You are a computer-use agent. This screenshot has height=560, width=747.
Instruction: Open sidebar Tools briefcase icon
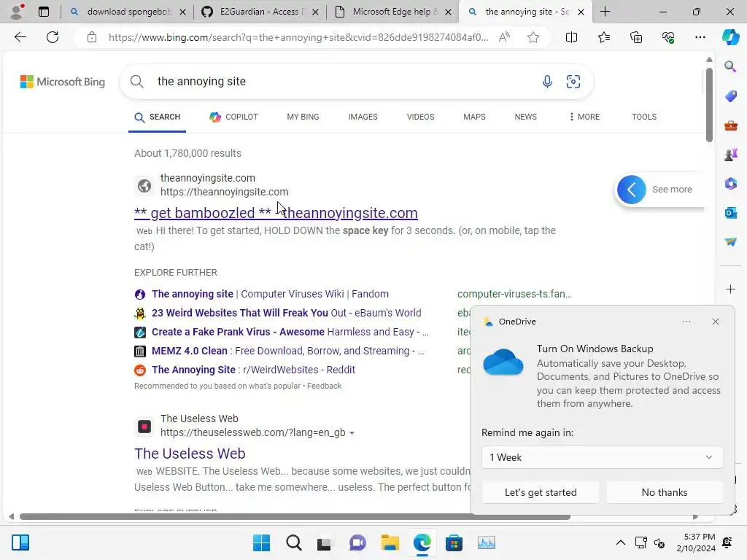(x=730, y=125)
